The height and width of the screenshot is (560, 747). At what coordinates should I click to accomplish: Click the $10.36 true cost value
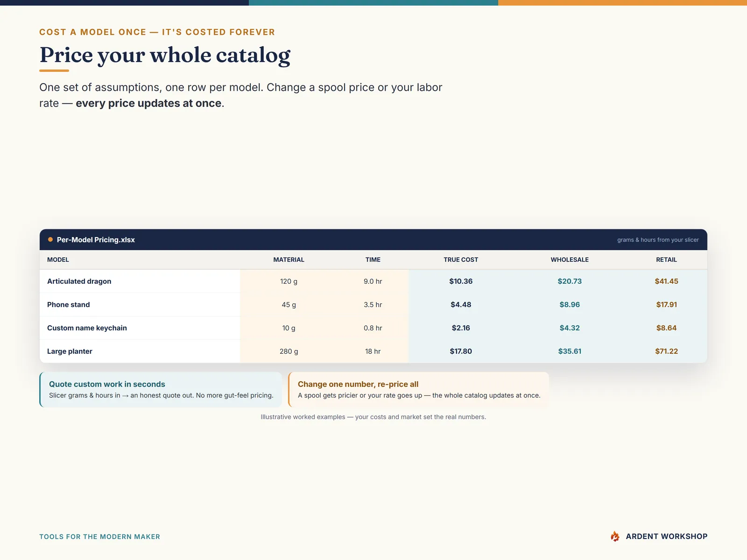(461, 281)
